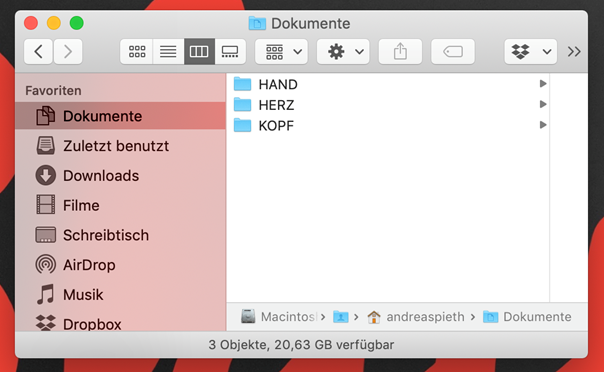The width and height of the screenshot is (604, 372).
Task: Click Macintosh HD in the path bar
Action: coord(279,317)
